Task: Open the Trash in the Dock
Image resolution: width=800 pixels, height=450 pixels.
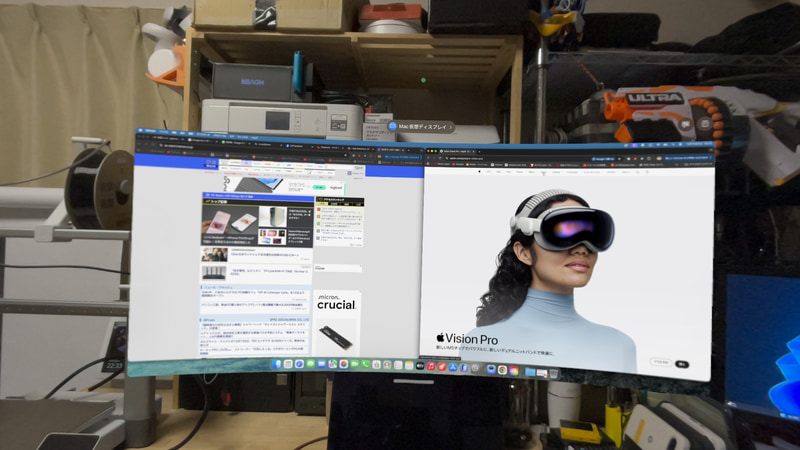Action: pyautogui.click(x=553, y=373)
